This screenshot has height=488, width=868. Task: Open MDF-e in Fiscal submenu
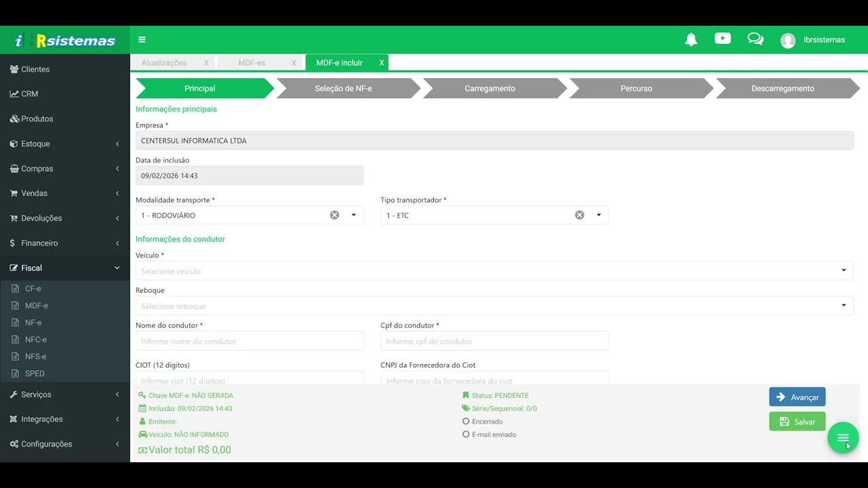pos(37,306)
